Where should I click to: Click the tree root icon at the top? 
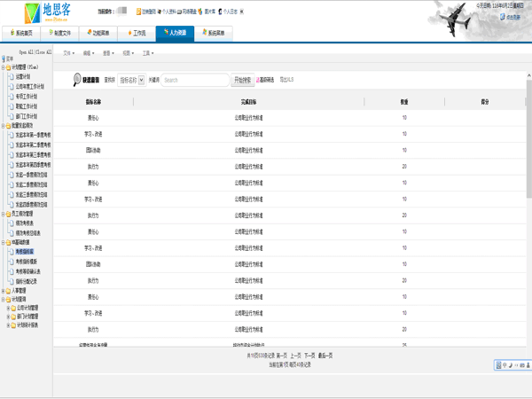point(4,59)
